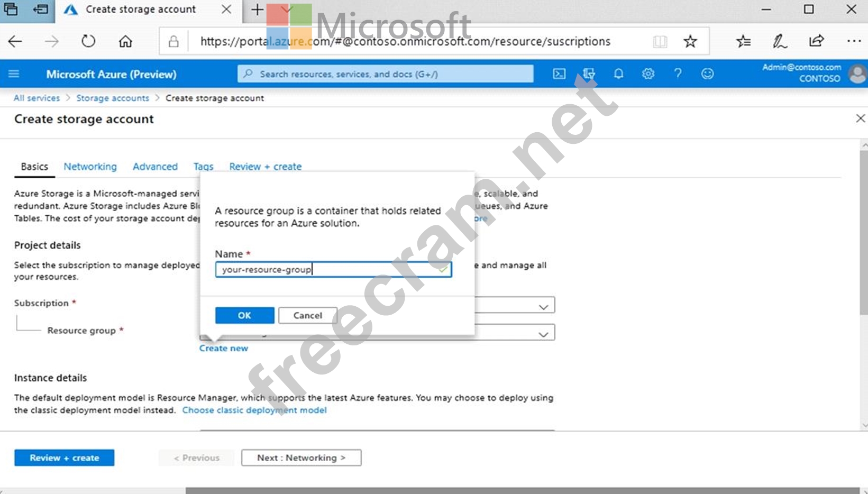Open the Admin account avatar menu

pyautogui.click(x=857, y=74)
